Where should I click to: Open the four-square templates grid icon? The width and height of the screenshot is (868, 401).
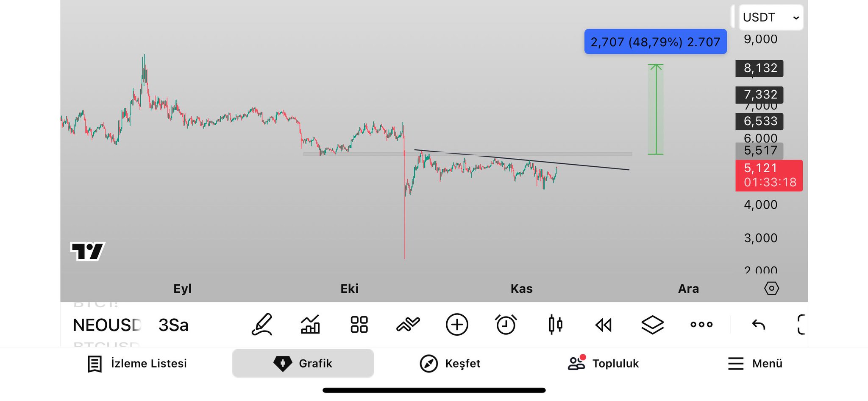[359, 325]
